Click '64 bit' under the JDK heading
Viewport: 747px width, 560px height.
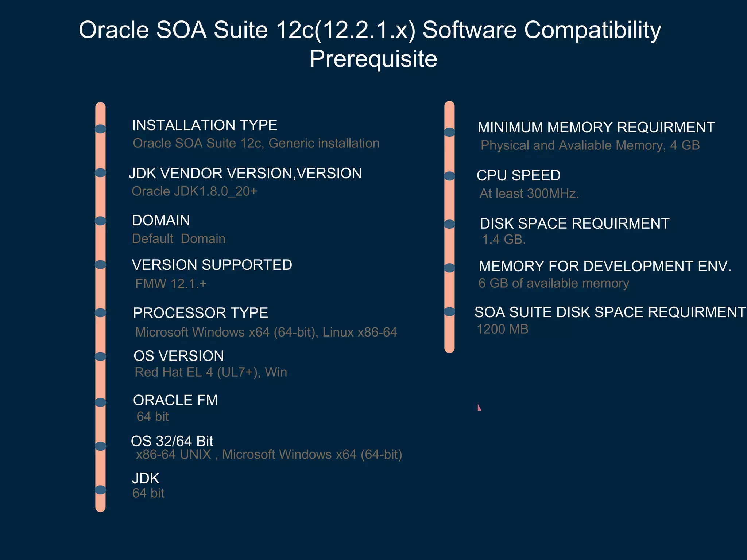[x=148, y=493]
